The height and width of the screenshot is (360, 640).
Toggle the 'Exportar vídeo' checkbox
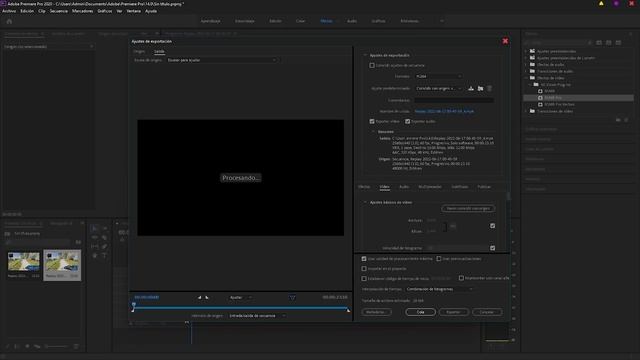point(372,121)
